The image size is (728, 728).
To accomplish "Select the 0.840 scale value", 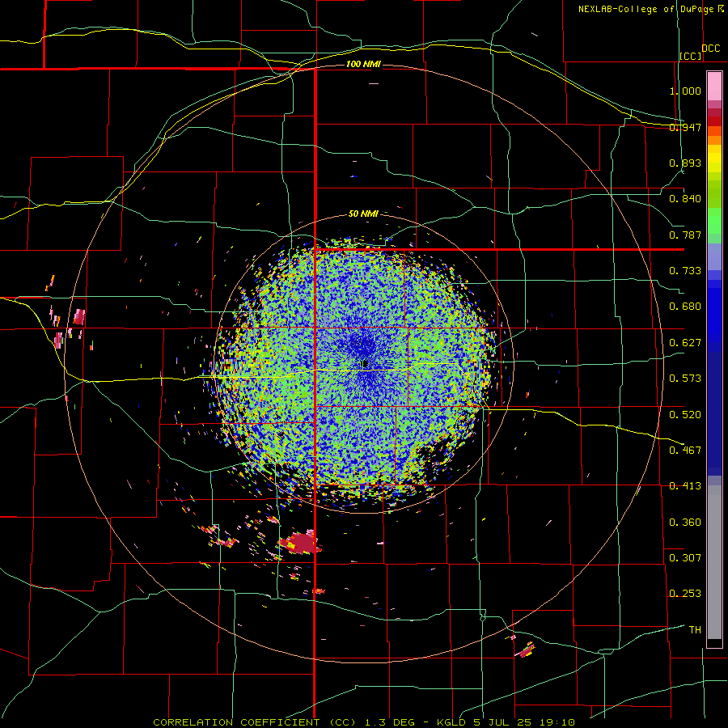I will pos(685,199).
